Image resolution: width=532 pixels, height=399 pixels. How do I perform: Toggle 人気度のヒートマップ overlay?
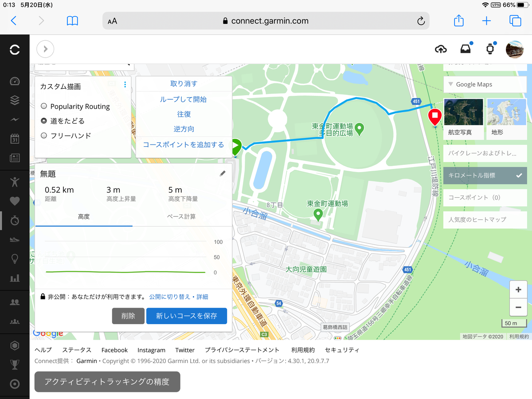click(485, 219)
